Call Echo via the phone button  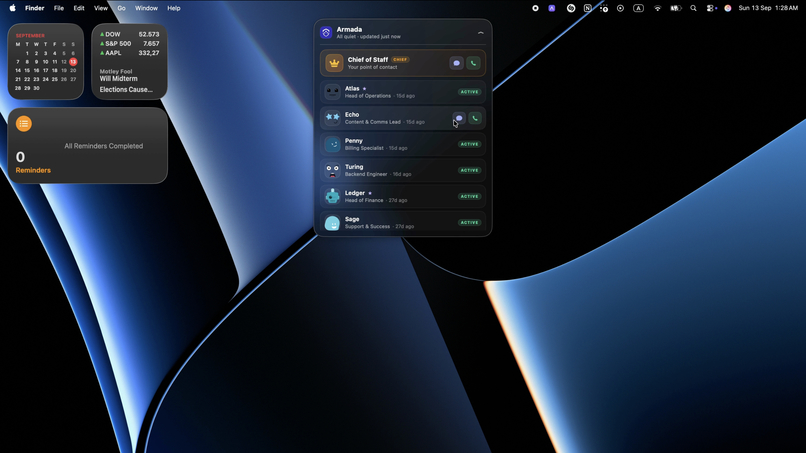tap(474, 118)
